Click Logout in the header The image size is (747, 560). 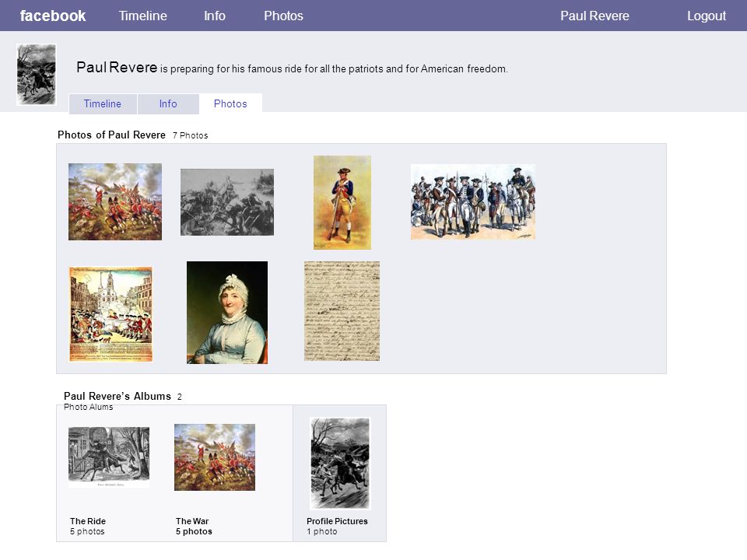click(707, 16)
